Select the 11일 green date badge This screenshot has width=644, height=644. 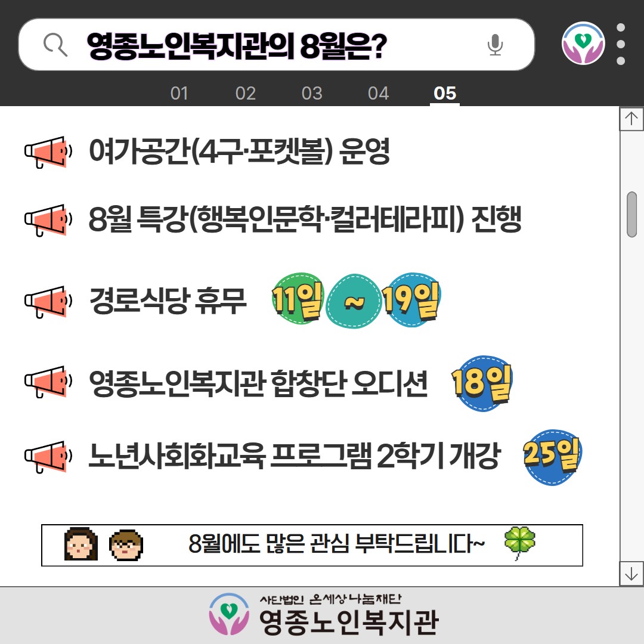click(298, 299)
